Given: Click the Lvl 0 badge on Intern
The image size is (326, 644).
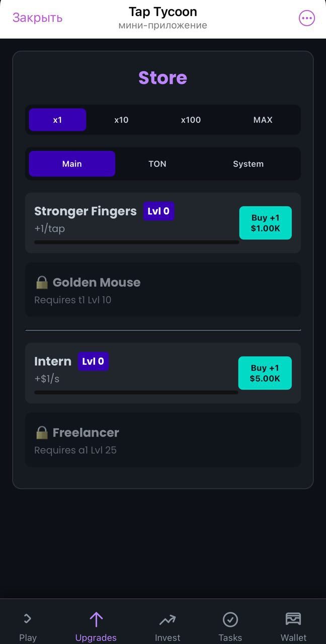Looking at the screenshot, I should [x=93, y=361].
